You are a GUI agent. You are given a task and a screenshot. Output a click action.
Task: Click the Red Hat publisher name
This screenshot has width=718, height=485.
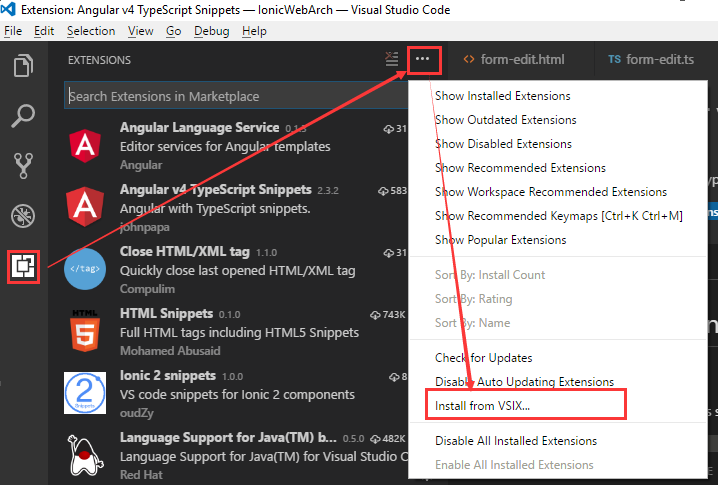(x=141, y=475)
